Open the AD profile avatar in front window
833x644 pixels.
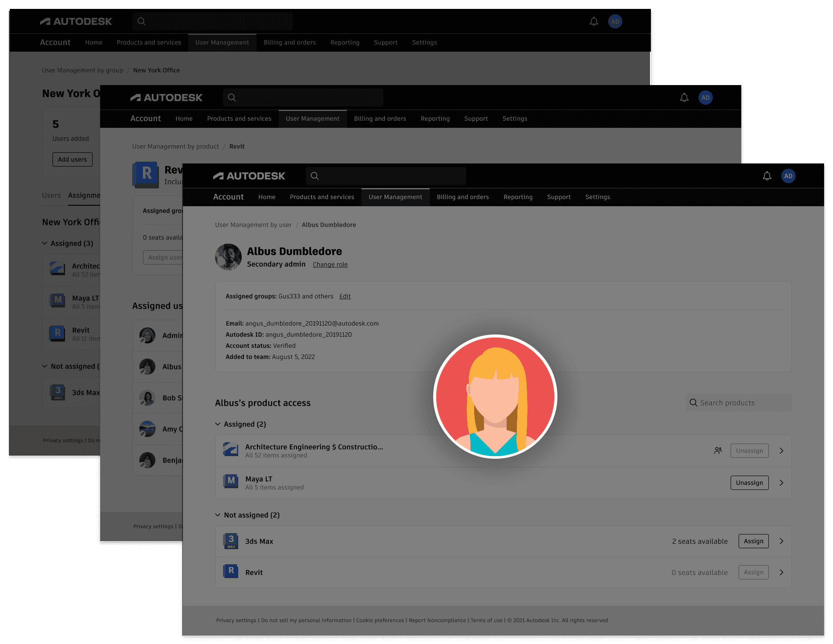788,176
